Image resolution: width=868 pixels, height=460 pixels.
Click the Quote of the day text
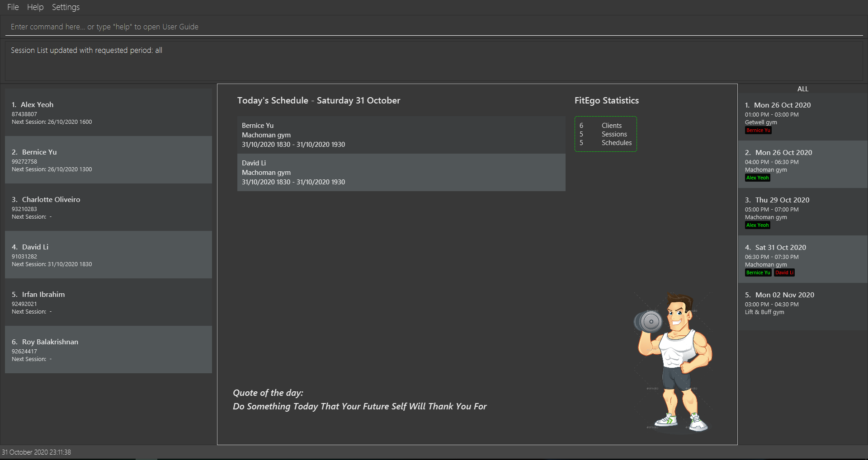pos(359,399)
